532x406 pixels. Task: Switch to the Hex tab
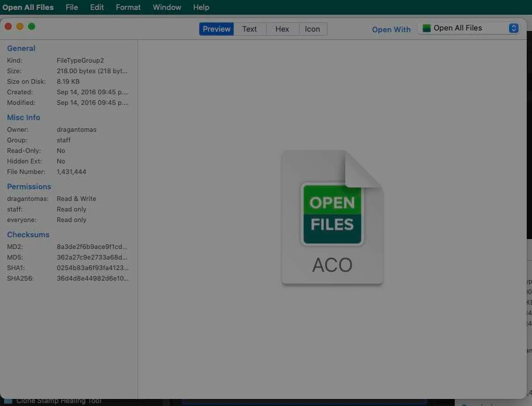tap(282, 29)
